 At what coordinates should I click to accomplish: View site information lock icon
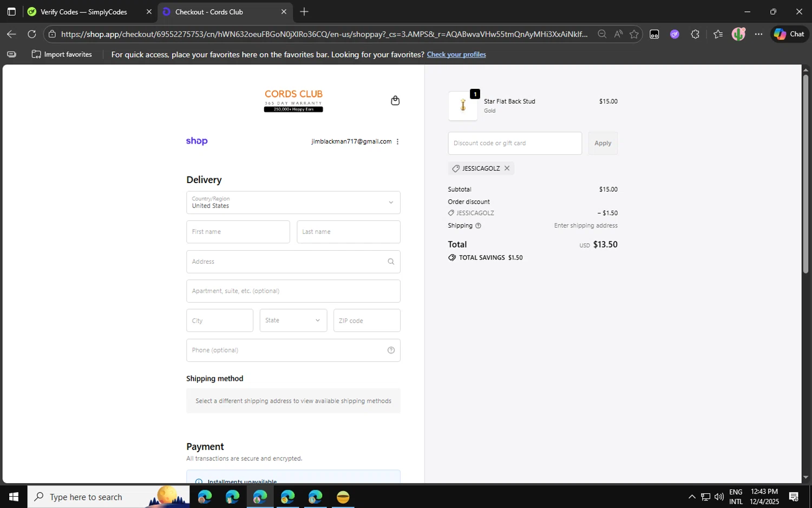click(x=52, y=34)
